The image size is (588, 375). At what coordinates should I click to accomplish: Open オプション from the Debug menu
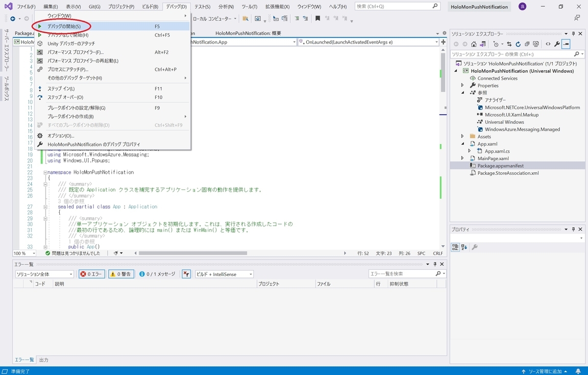(x=112, y=136)
